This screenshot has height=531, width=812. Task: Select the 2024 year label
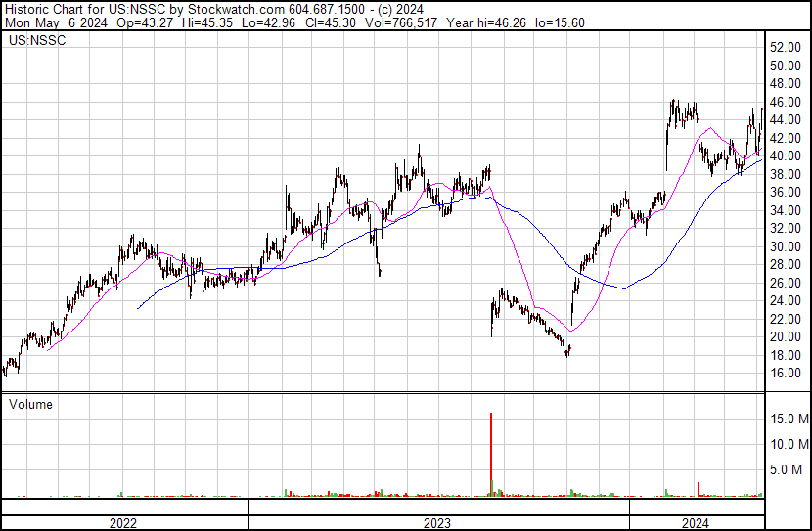tap(695, 523)
